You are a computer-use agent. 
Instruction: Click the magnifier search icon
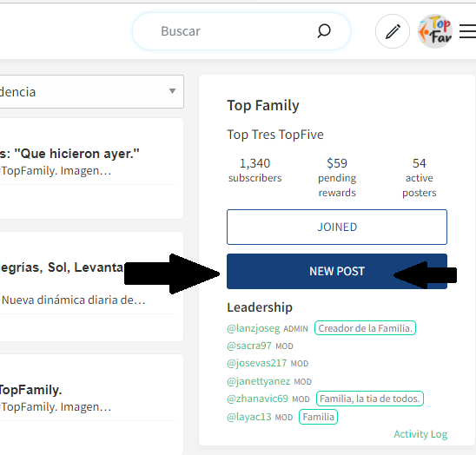tap(324, 31)
